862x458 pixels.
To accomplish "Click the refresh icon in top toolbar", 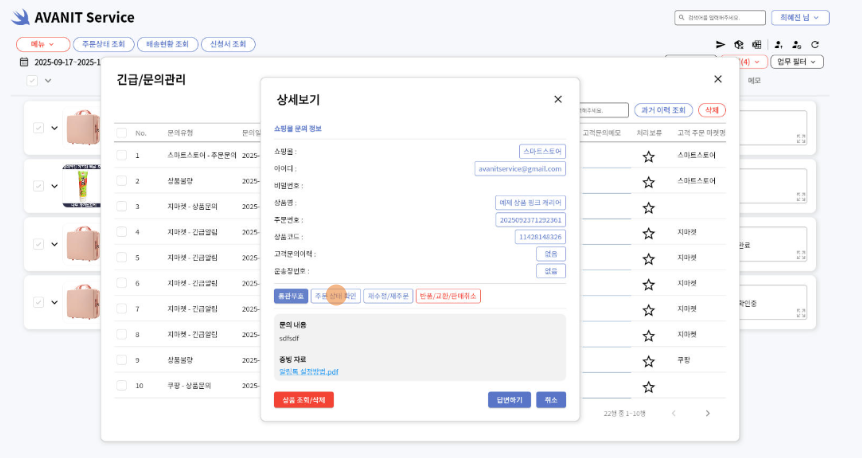I will point(815,45).
